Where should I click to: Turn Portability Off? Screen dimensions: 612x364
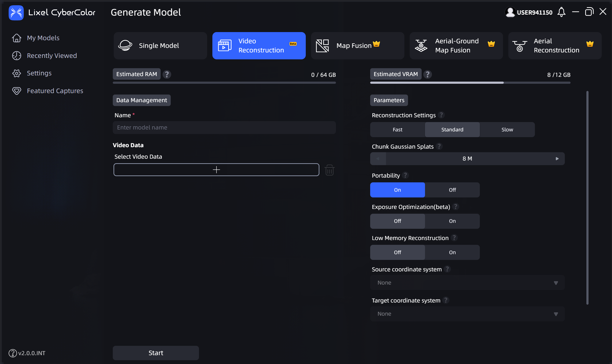(452, 190)
